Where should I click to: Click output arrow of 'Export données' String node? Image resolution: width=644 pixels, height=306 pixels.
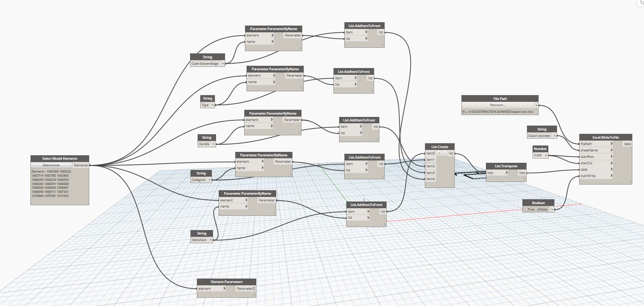554,136
